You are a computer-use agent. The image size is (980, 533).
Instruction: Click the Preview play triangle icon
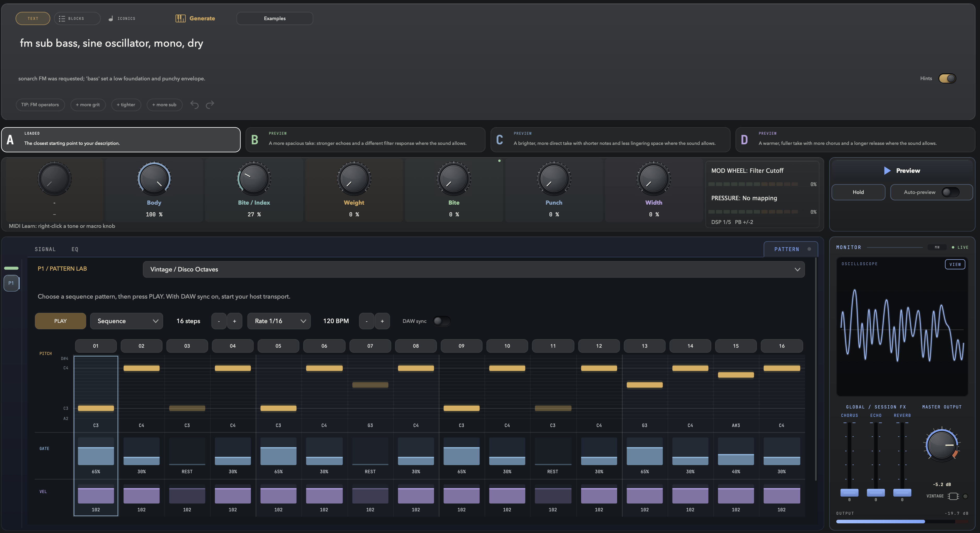click(x=887, y=170)
